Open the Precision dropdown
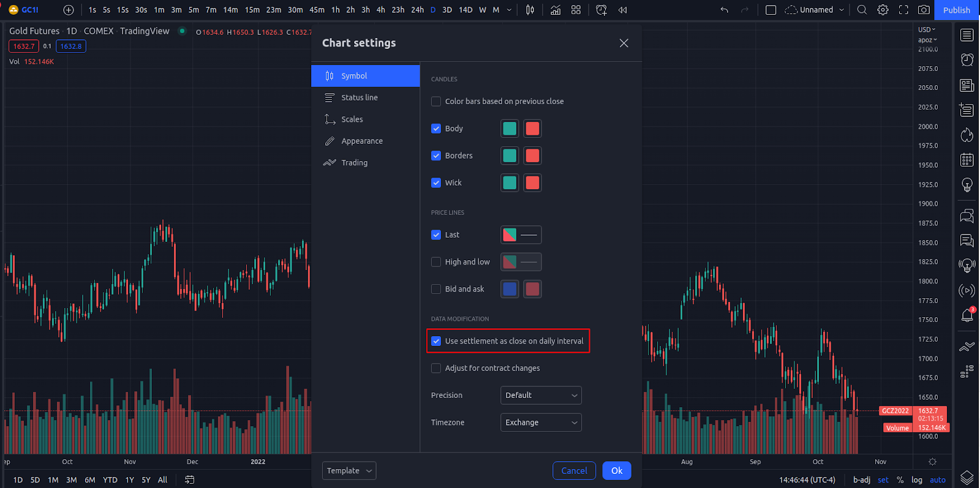 tap(540, 396)
